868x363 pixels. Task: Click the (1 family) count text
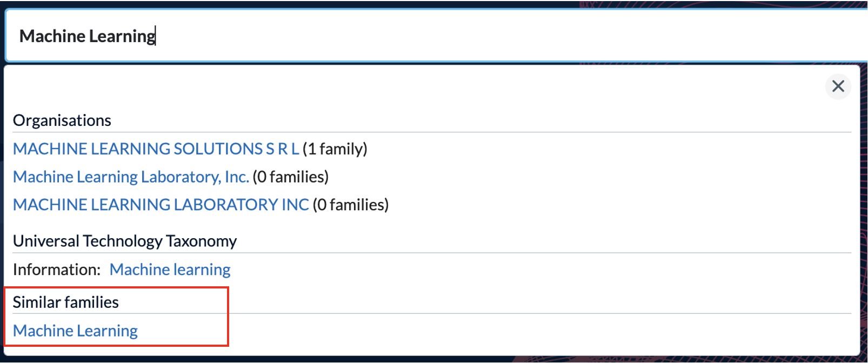[335, 149]
